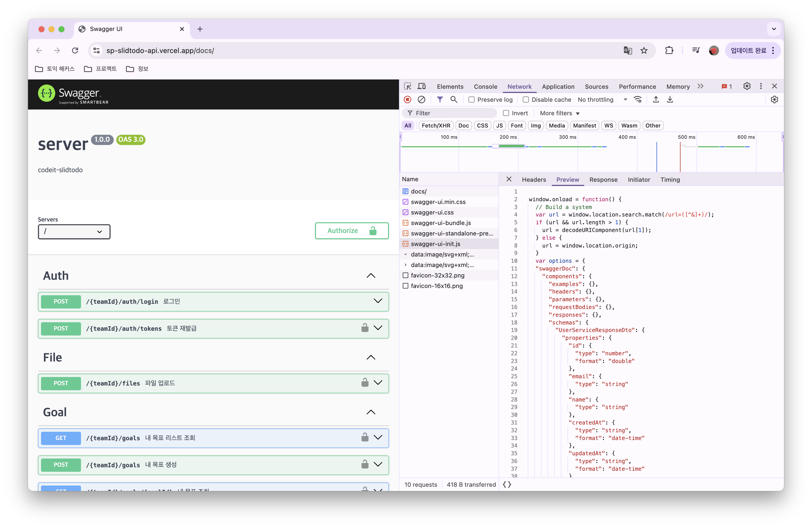The height and width of the screenshot is (528, 812).
Task: Switch to the Console tab
Action: coord(485,86)
